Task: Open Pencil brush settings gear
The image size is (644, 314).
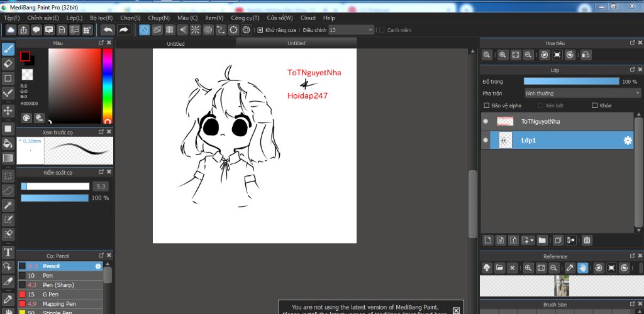Action: pyautogui.click(x=97, y=266)
